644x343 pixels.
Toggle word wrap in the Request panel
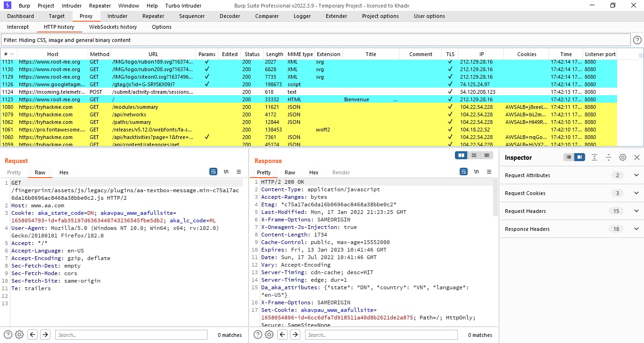click(213, 172)
